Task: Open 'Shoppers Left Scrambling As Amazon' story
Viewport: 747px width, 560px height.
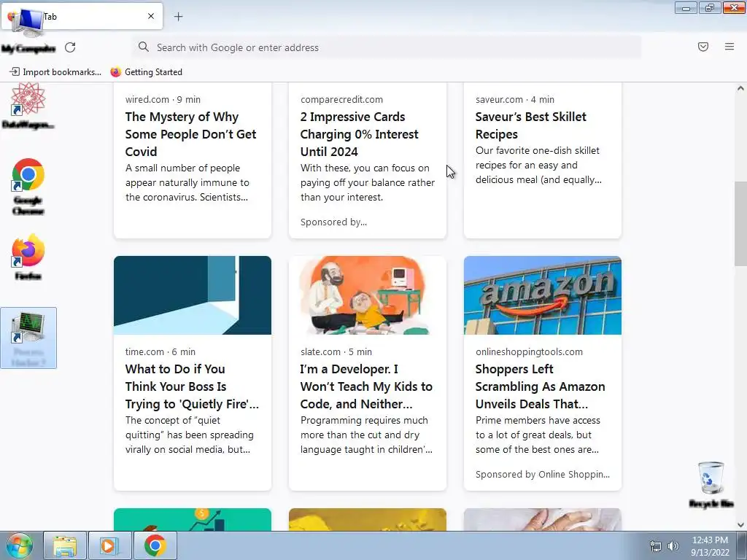Action: pos(541,386)
